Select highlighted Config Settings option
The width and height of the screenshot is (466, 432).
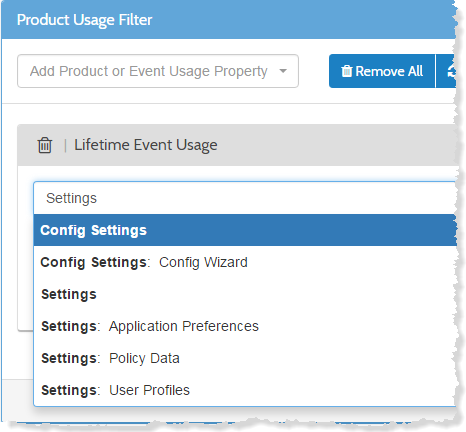coord(246,230)
